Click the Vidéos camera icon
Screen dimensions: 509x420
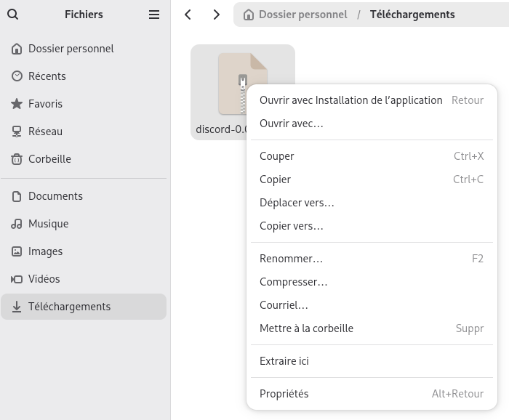(x=17, y=279)
